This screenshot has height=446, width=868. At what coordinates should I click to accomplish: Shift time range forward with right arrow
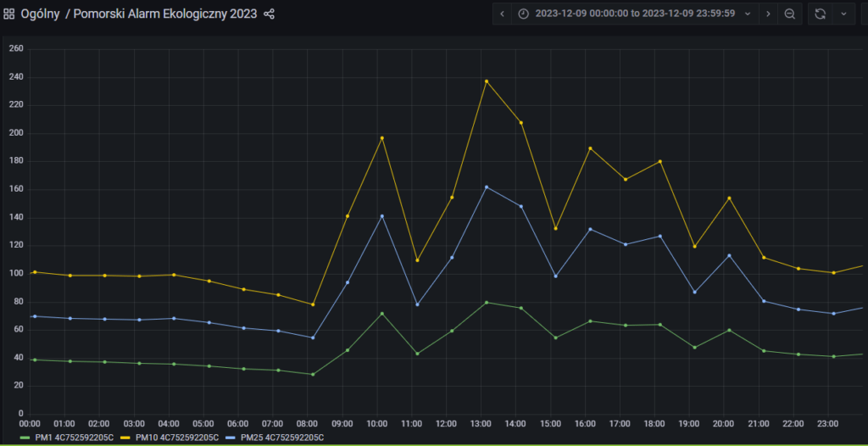pos(768,14)
